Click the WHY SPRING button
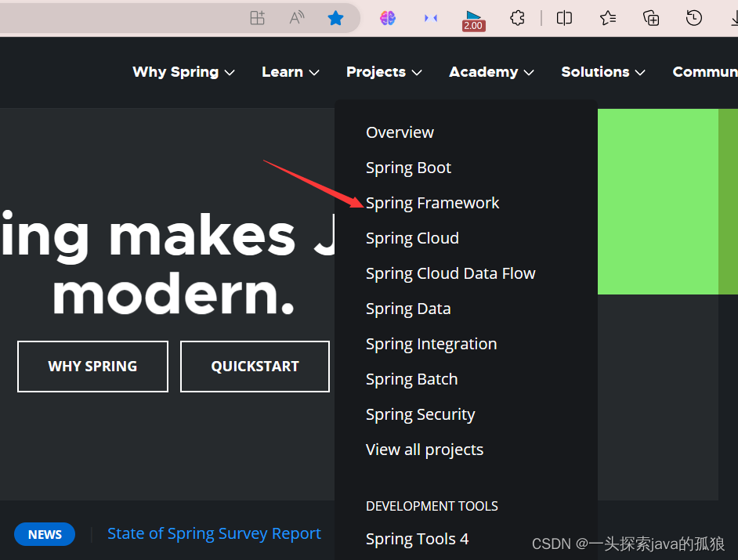The width and height of the screenshot is (738, 560). click(x=92, y=367)
